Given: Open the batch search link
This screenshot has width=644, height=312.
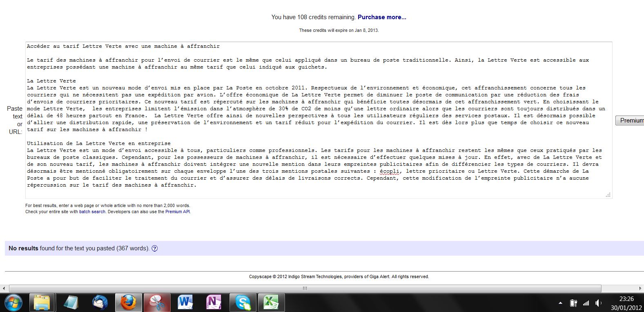Looking at the screenshot, I should point(92,212).
